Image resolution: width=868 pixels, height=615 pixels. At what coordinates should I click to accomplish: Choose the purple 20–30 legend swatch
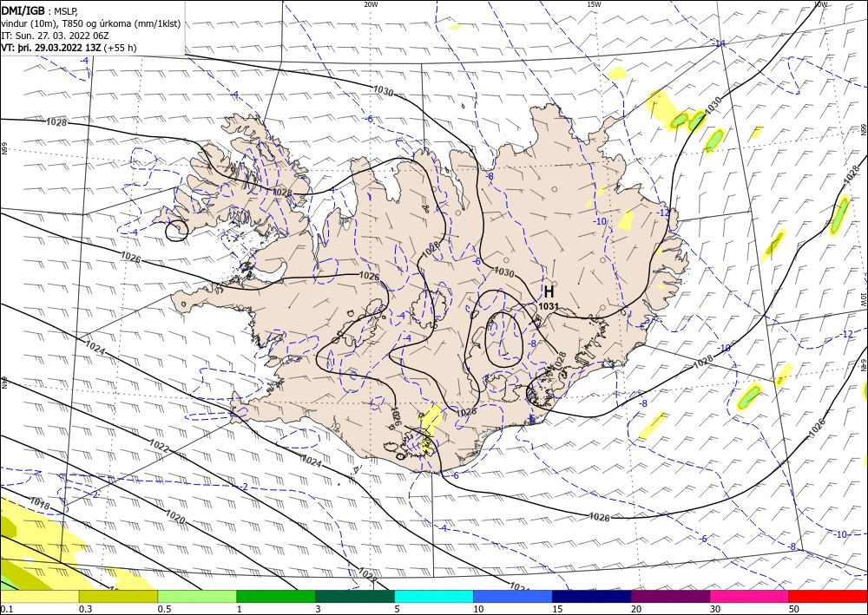tap(670, 596)
